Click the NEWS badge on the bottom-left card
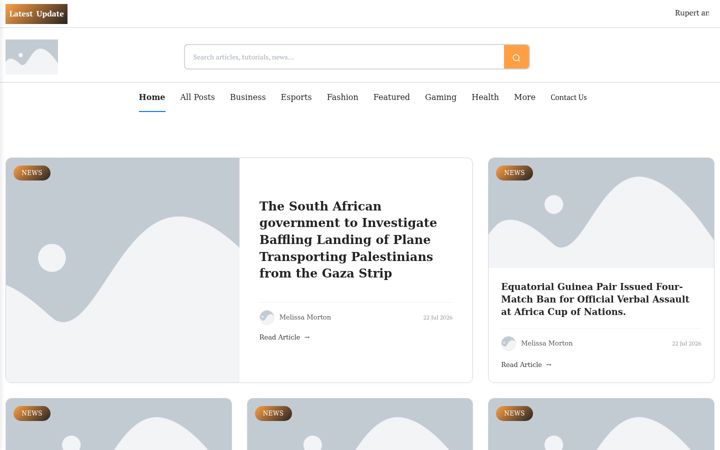This screenshot has height=450, width=720. tap(32, 413)
